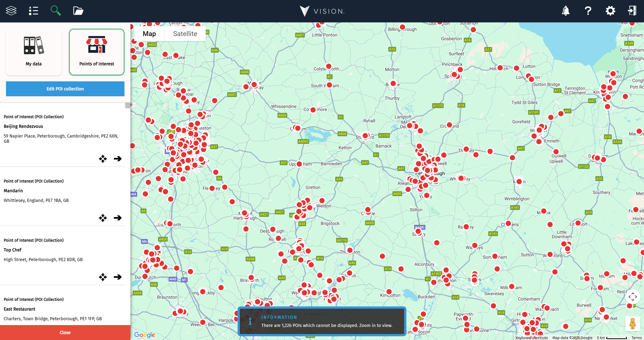The width and height of the screenshot is (644, 340).
Task: Click the Whittlesey PE7 1BA address
Action: pos(36,200)
